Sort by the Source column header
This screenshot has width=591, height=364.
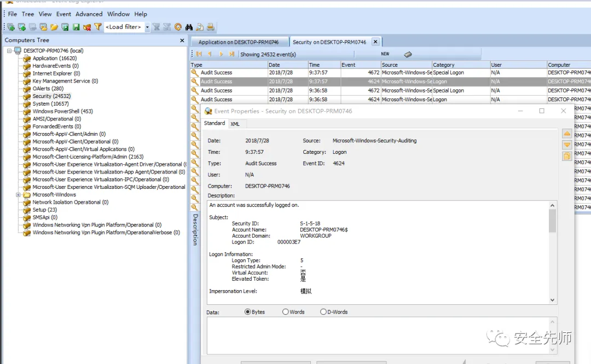click(406, 65)
